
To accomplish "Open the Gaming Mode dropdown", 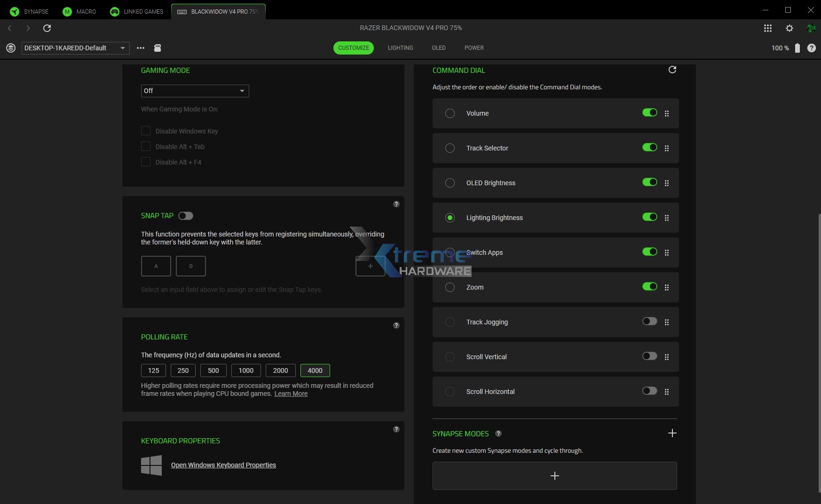I will coord(195,91).
